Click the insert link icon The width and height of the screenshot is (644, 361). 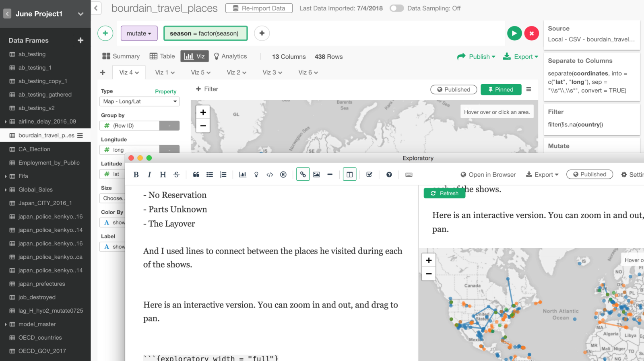303,175
